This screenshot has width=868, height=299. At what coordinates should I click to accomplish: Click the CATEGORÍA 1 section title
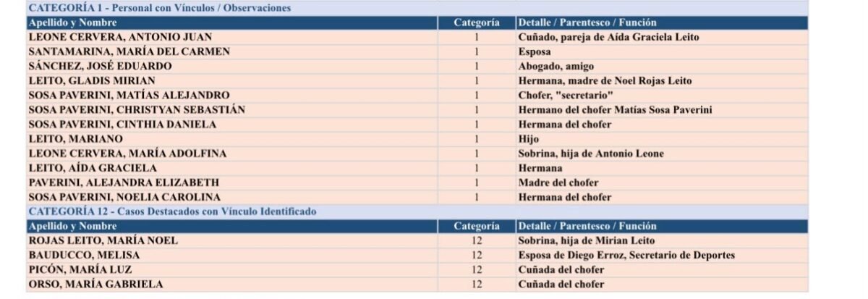click(x=160, y=9)
